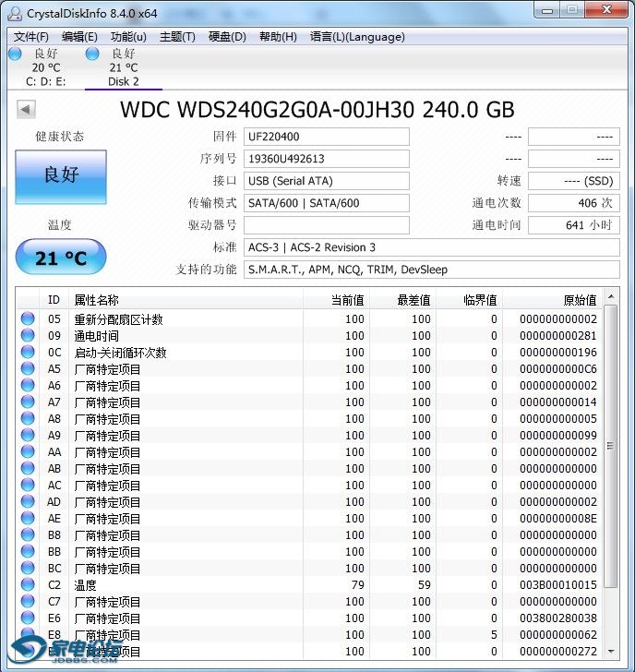Image resolution: width=635 pixels, height=672 pixels.
Task: Select the 启动-关闭循环次数 row
Action: (309, 353)
